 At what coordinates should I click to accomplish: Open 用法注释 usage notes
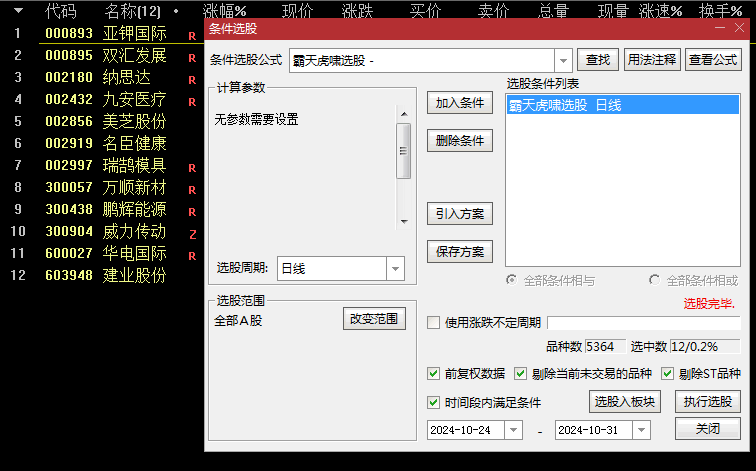tap(652, 60)
